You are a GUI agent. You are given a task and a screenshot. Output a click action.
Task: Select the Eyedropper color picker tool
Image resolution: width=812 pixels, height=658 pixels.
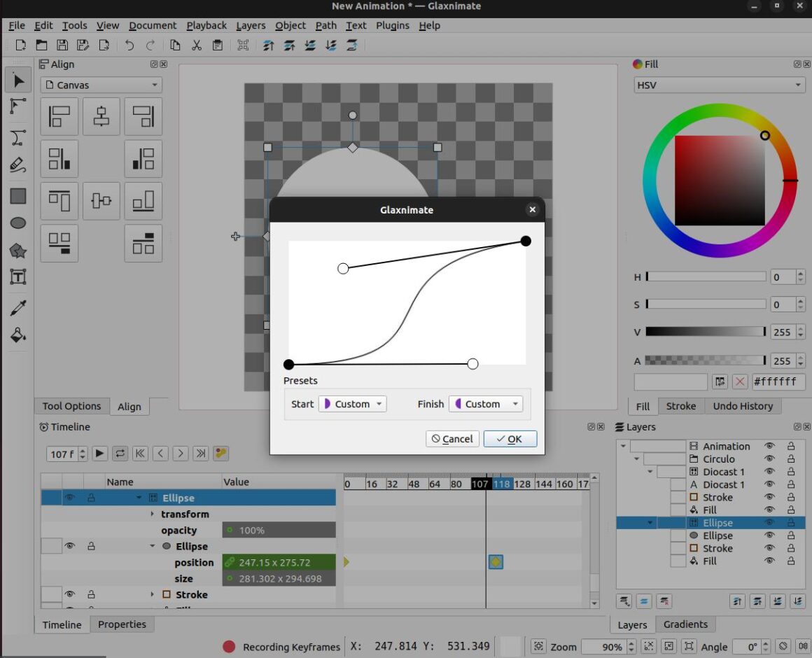pyautogui.click(x=18, y=307)
